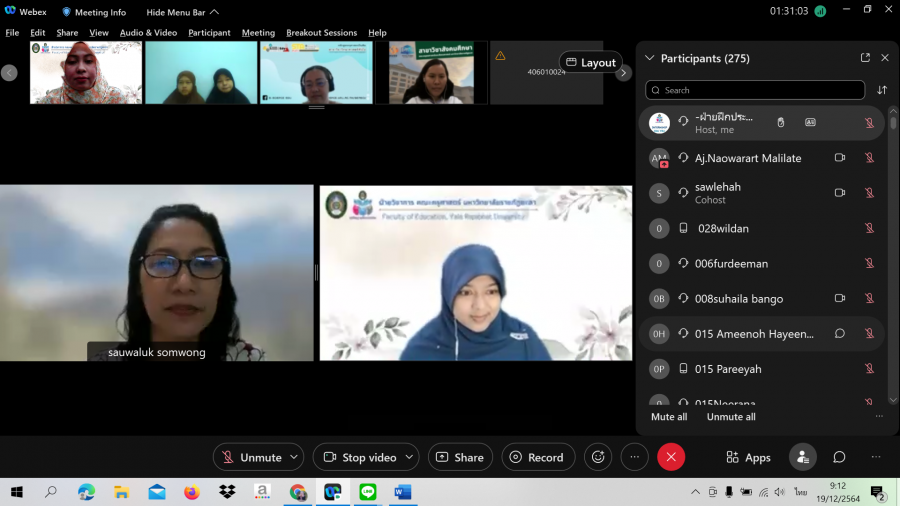The width and height of the screenshot is (900, 506).
Task: Open more options in bottom toolbar
Action: pos(634,457)
